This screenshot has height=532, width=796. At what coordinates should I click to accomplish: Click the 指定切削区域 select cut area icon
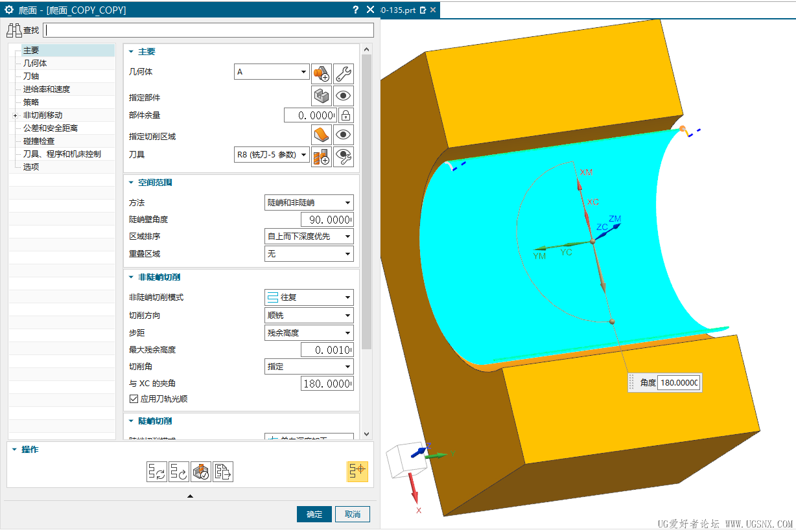[x=322, y=135]
